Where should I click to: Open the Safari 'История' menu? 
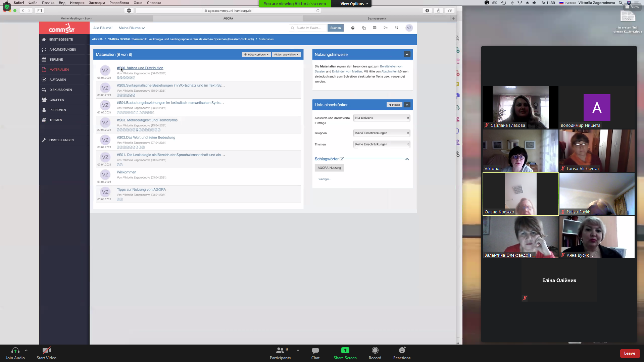click(x=77, y=3)
